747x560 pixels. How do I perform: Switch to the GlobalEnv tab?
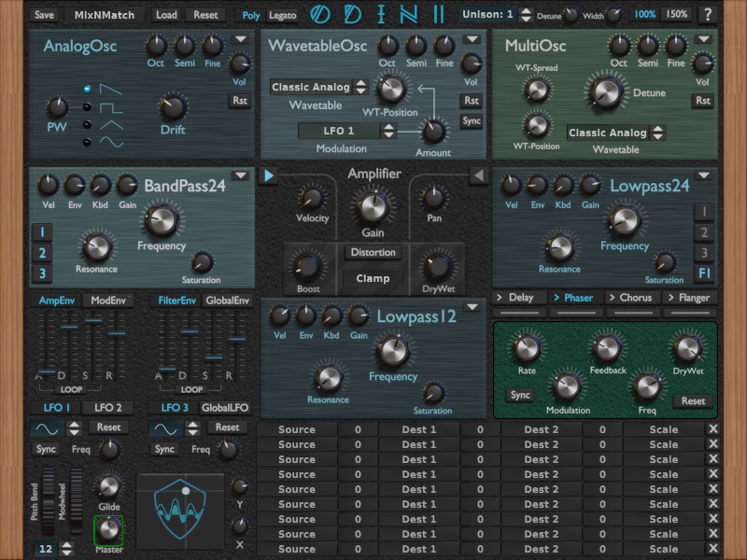click(x=227, y=301)
